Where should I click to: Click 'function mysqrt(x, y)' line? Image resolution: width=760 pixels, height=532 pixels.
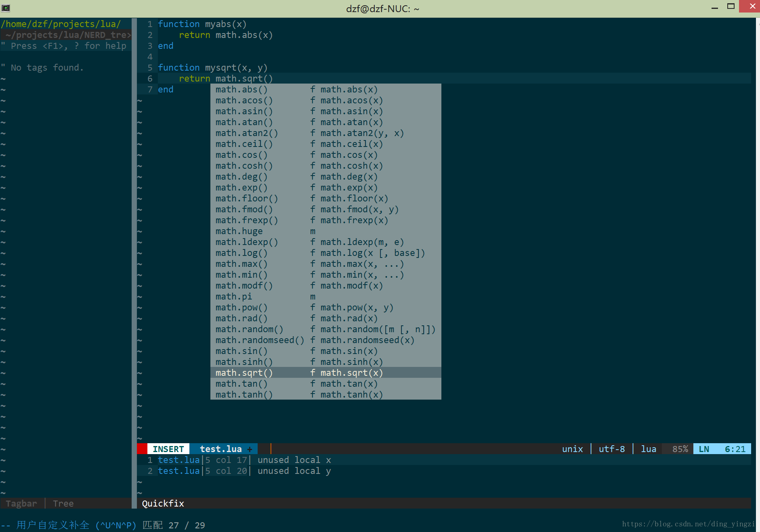pyautogui.click(x=213, y=68)
